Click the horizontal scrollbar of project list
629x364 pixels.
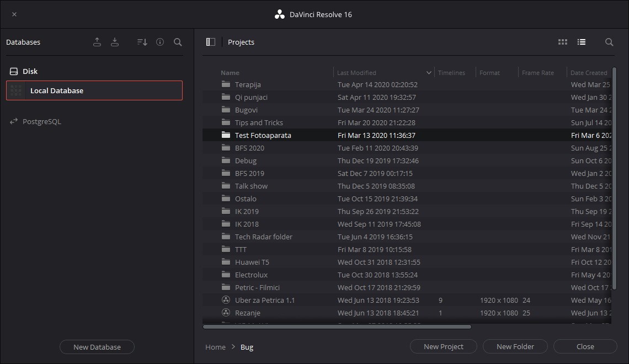click(337, 326)
